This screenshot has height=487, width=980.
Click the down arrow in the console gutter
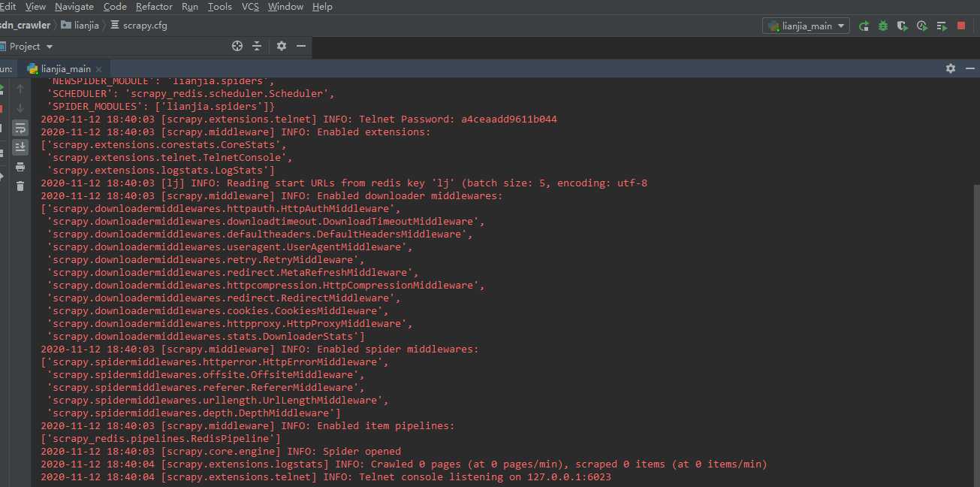(x=20, y=108)
